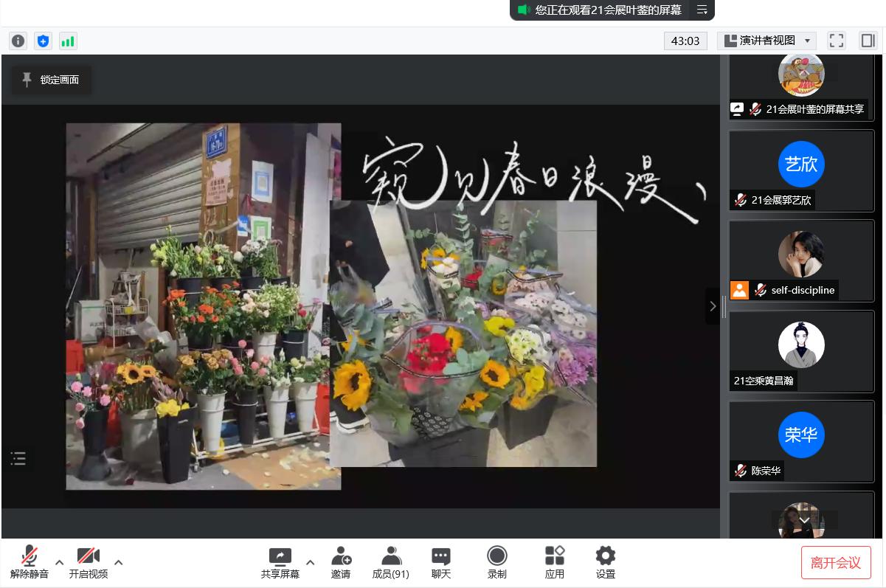
Task: Start recording with 录制 button
Action: tap(497, 562)
